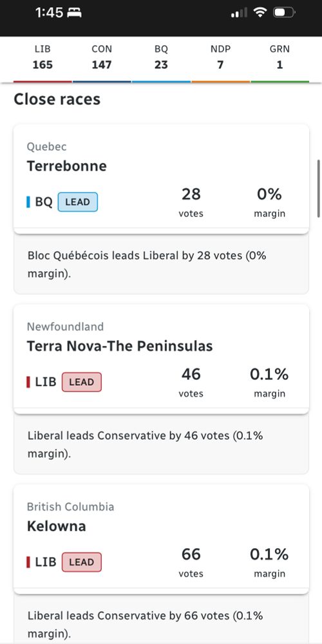The height and width of the screenshot is (644, 322).
Task: Select the BQ 23 seat count tab
Action: [x=161, y=57]
